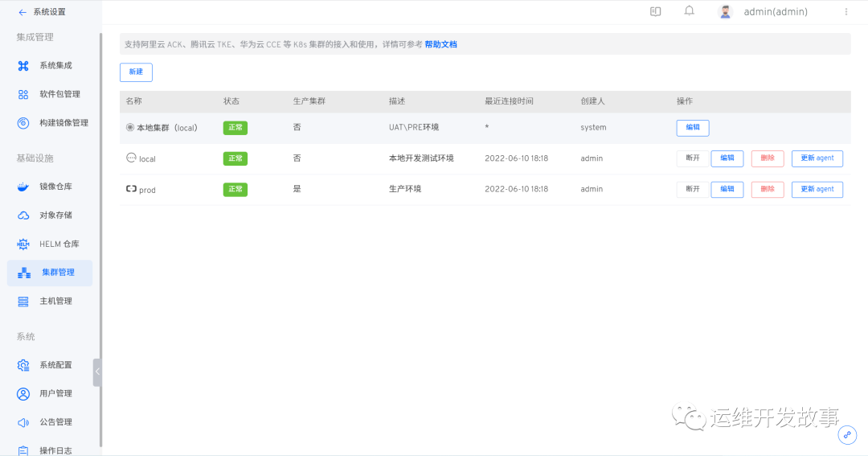Click 删除 for the local cluster row

(768, 158)
